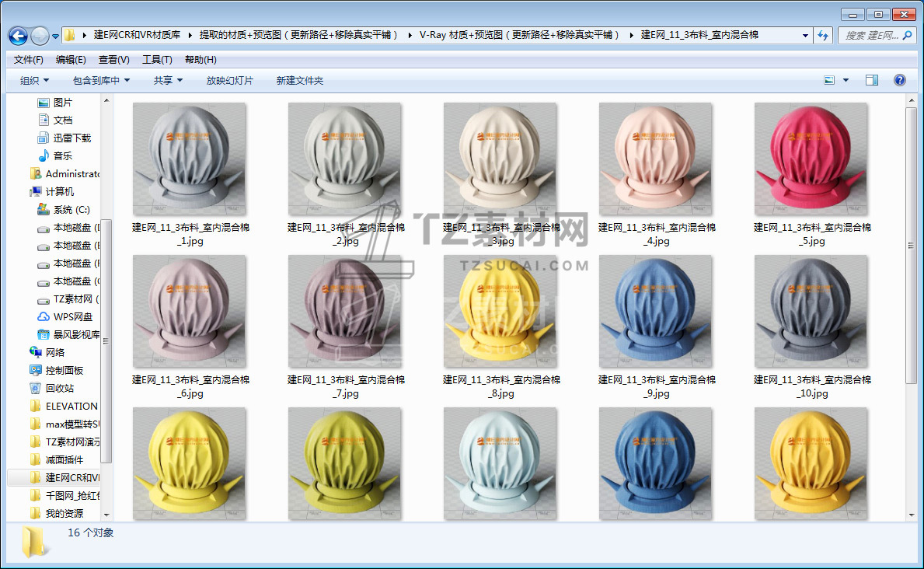Viewport: 924px width, 569px height.
Task: Click breadcrumb 建E网_11_3布料_室内混合棉
Action: [x=699, y=36]
